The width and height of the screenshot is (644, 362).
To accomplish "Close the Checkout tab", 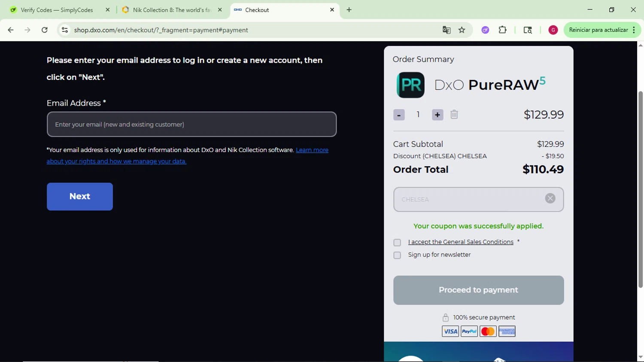I will click(332, 10).
